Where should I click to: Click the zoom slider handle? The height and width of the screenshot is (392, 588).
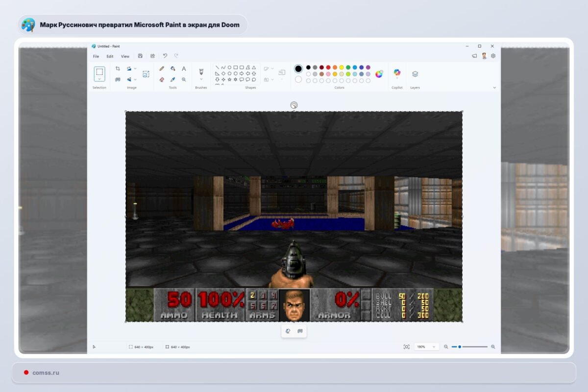click(460, 347)
